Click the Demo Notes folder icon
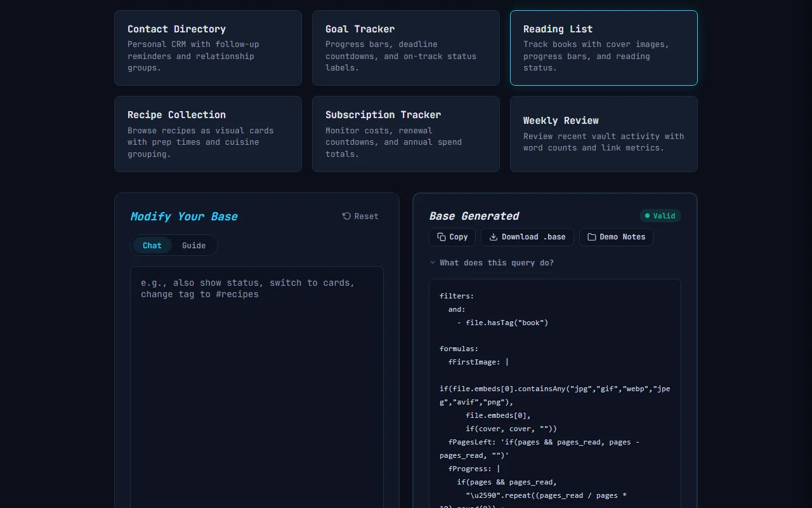This screenshot has width=812, height=508. tap(592, 237)
